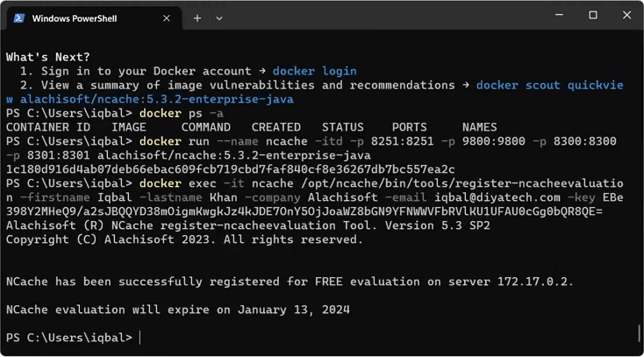Click the 'NAMES' column header text

click(480, 127)
